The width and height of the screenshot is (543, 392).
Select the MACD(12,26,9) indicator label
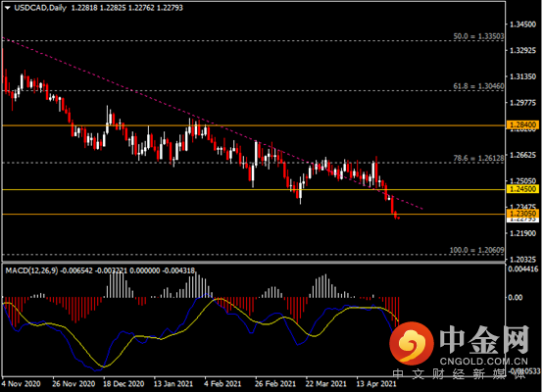32,270
